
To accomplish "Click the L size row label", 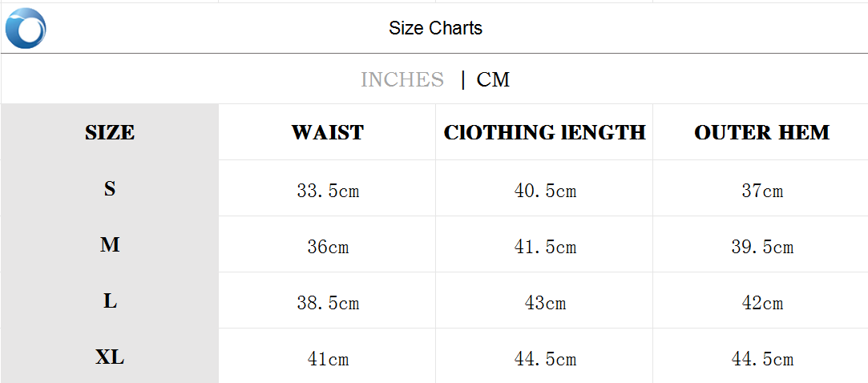I will [x=110, y=301].
